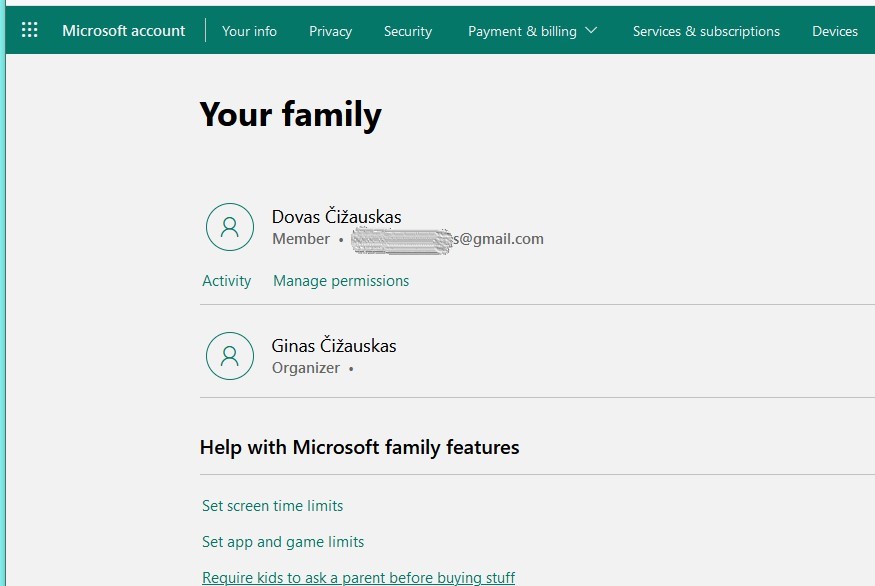Expand the Payment & billing chevron

pyautogui.click(x=592, y=30)
